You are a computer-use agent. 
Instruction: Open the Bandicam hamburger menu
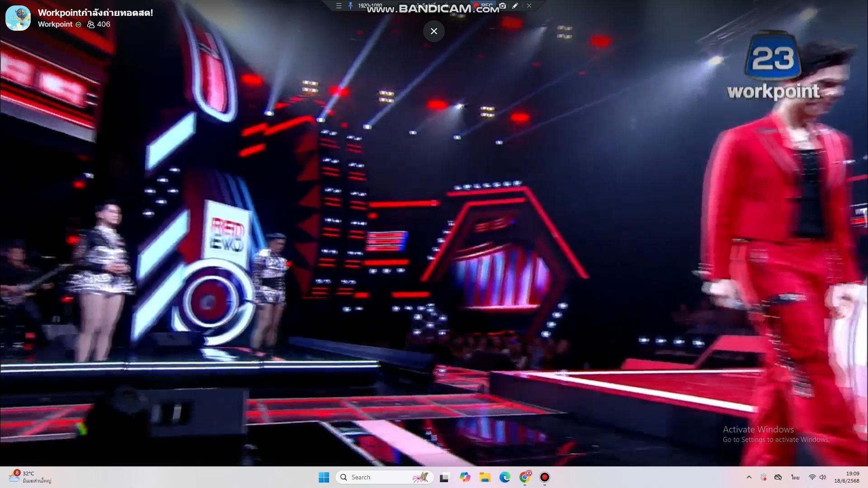coord(339,6)
